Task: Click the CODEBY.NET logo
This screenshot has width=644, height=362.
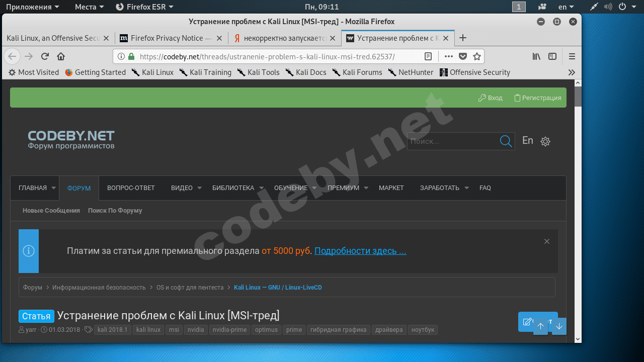Action: [71, 140]
